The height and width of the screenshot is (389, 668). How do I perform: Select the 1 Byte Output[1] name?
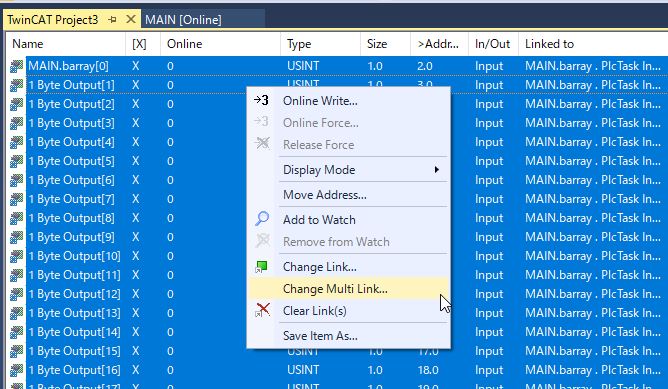72,85
